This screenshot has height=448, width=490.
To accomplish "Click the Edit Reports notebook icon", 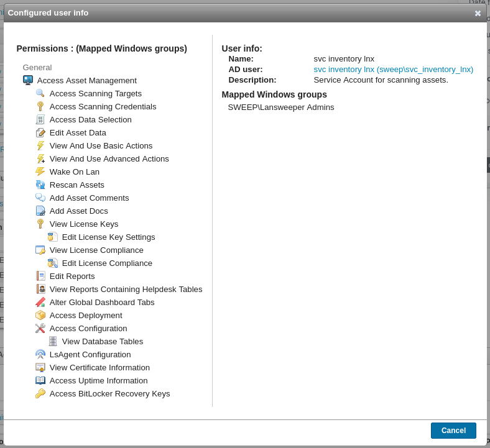I will click(40, 277).
